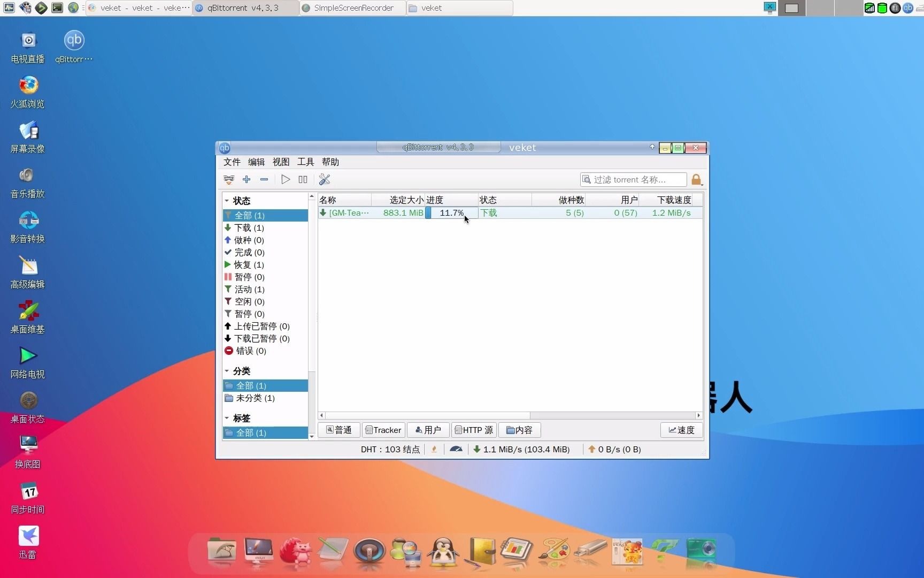Viewport: 924px width, 578px height.
Task: Open options via wrench icon
Action: [x=325, y=179]
